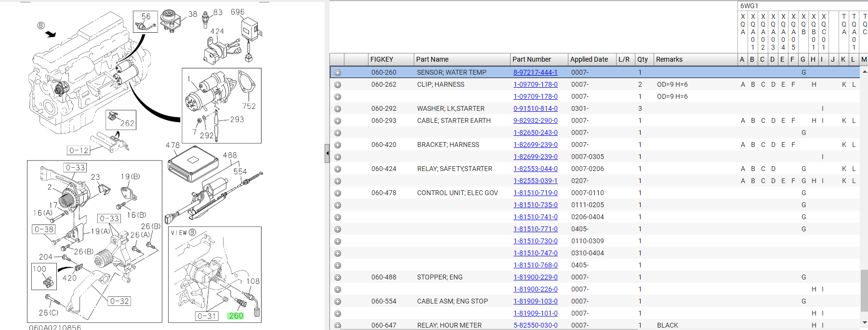
Task: Collapse the diagram panel using the splitter arrow
Action: tap(327, 153)
